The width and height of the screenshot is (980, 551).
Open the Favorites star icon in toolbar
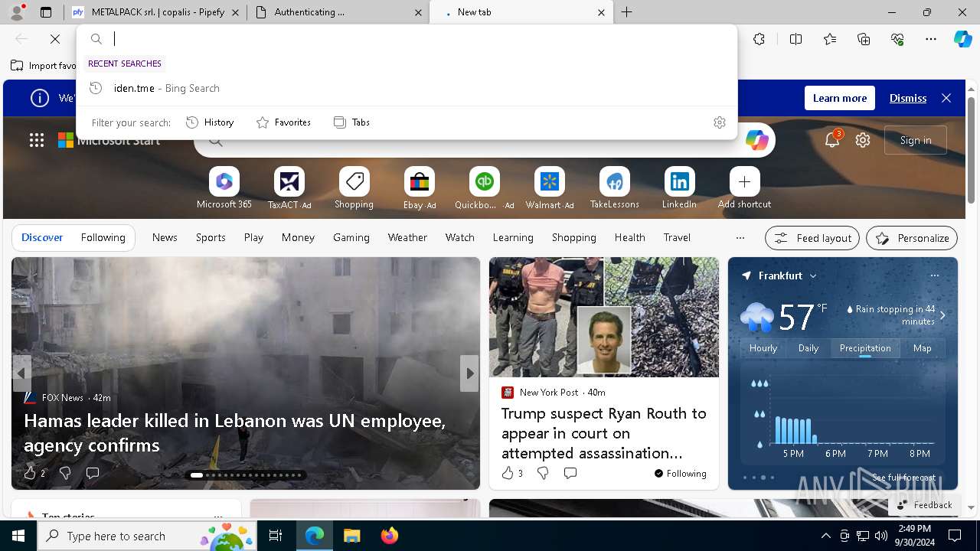830,39
